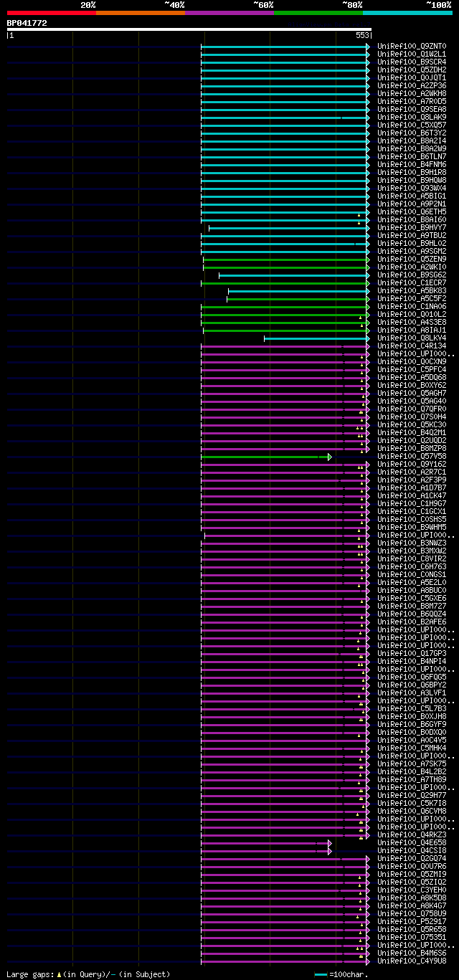Screen dimensions: 459x980
Task: Select the UniRef100_Q17GP3 label
Action: click(412, 654)
